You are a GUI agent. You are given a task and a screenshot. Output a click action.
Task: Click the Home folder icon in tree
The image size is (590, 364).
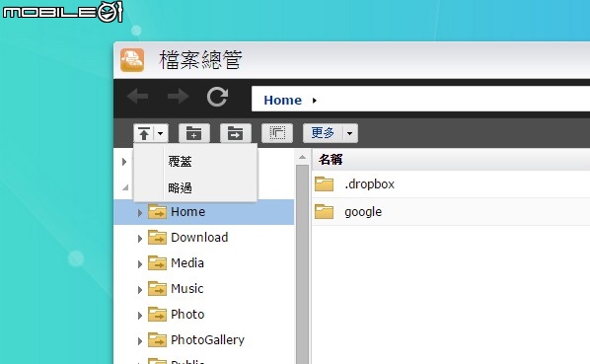(x=157, y=212)
